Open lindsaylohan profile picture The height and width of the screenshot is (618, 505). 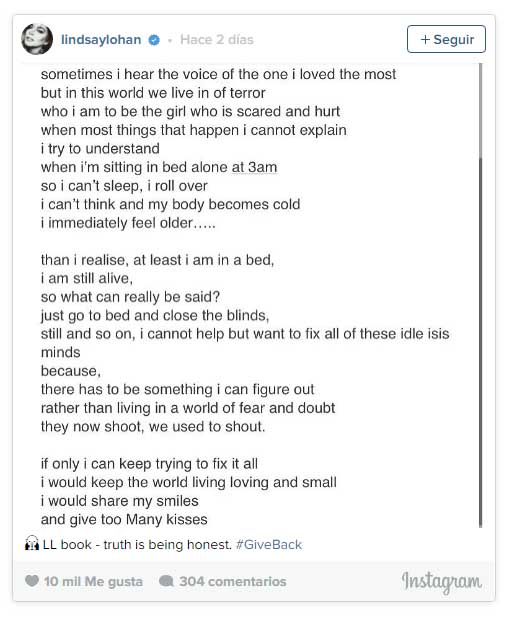tap(37, 39)
